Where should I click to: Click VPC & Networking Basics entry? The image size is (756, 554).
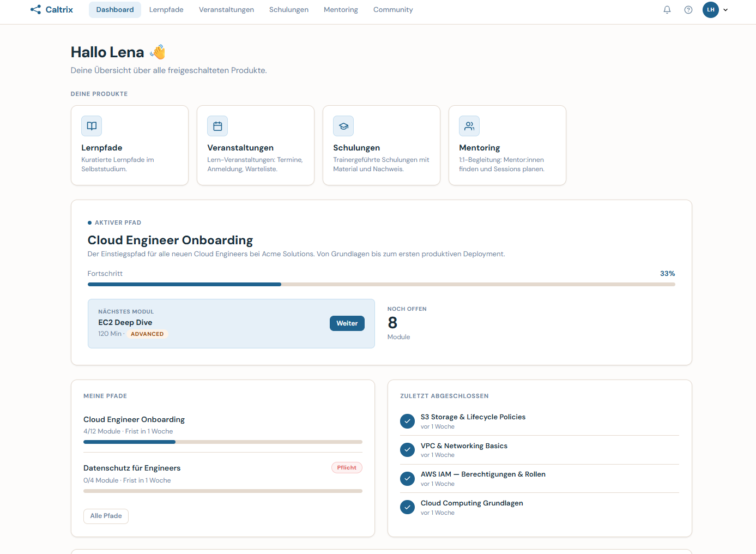(464, 445)
